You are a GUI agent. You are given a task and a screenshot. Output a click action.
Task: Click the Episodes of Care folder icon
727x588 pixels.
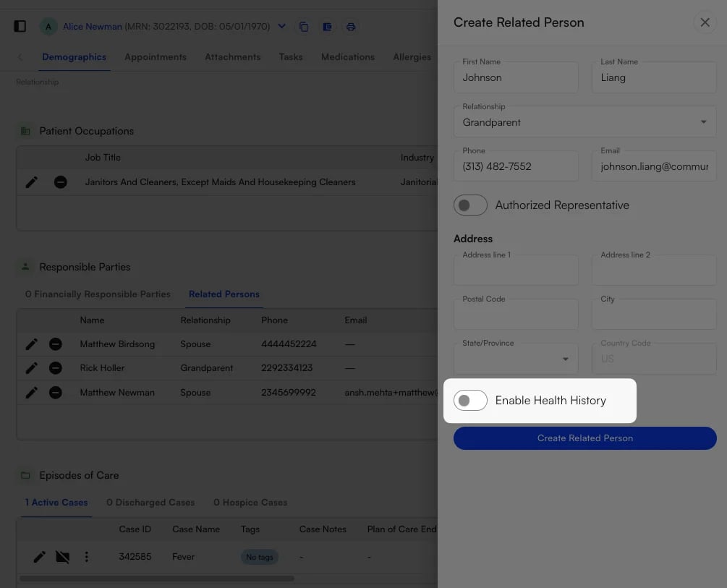[x=25, y=475]
